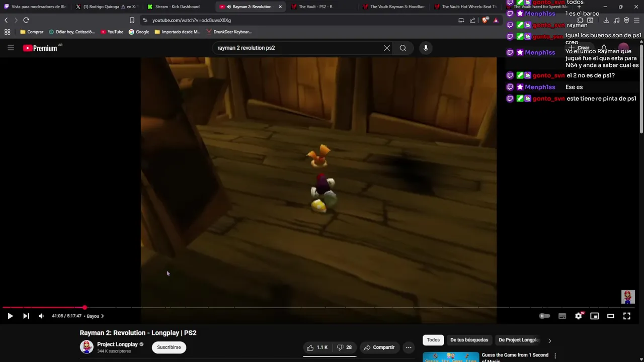Start voice search with the microphone icon
The width and height of the screenshot is (644, 362).
coord(426,48)
